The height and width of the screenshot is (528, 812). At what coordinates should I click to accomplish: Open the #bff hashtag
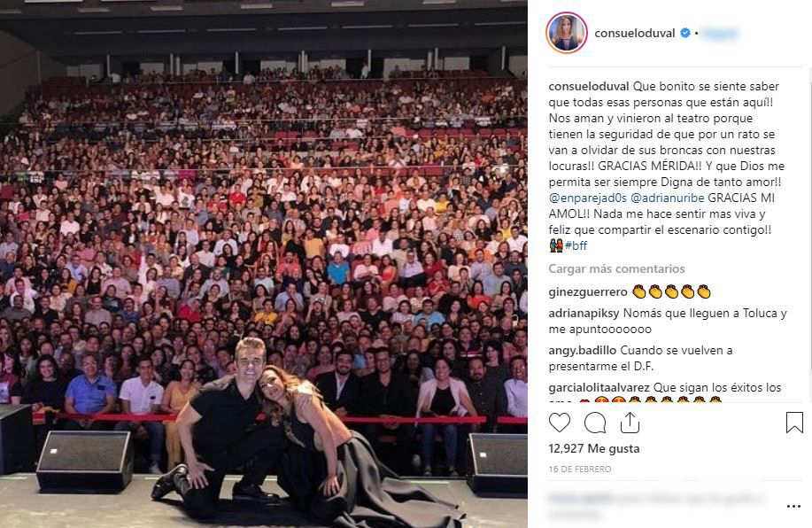(576, 245)
